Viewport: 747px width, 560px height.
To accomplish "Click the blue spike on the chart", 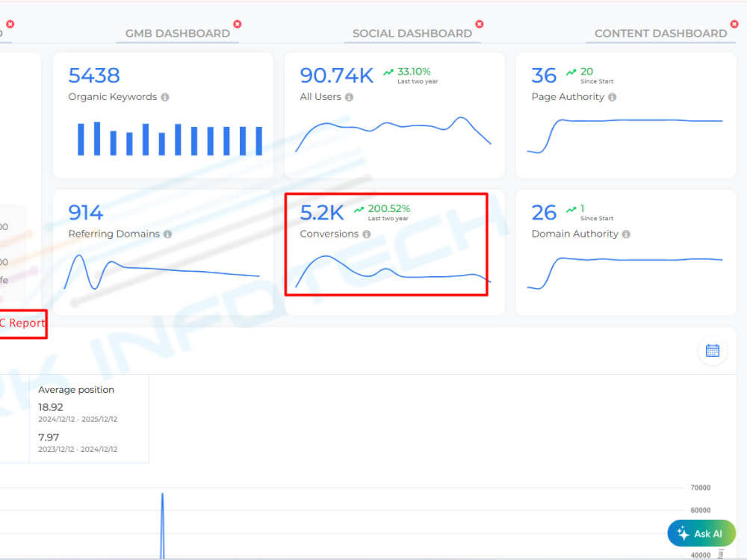I will 162,524.
